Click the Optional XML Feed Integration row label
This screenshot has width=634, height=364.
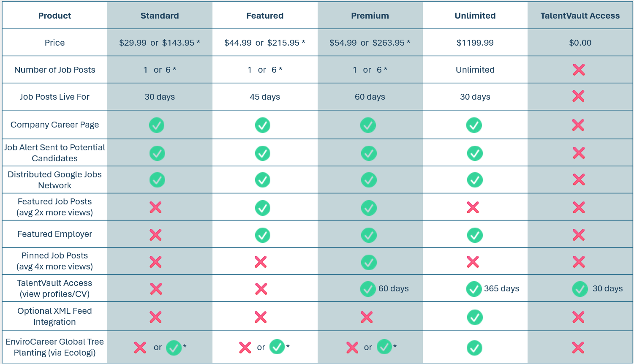54,316
